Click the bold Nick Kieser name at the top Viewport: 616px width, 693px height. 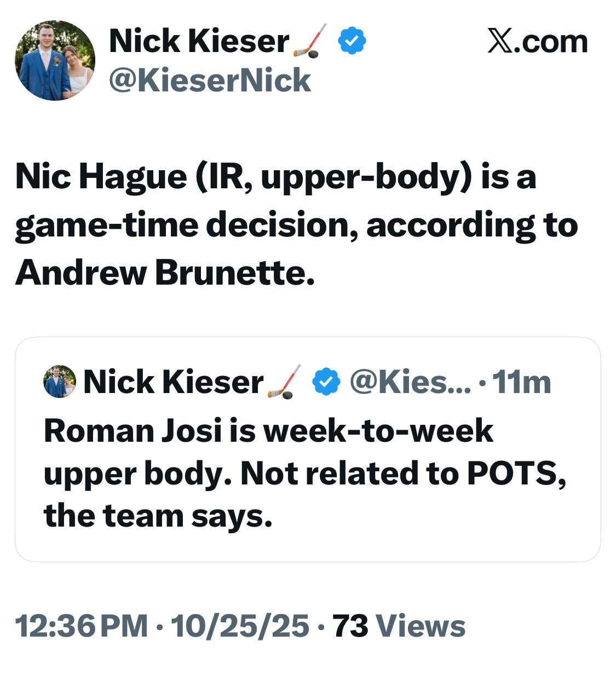[199, 41]
